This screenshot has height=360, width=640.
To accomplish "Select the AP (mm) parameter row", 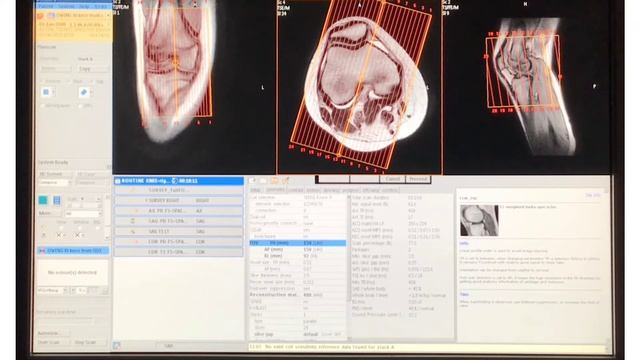I will 298,249.
